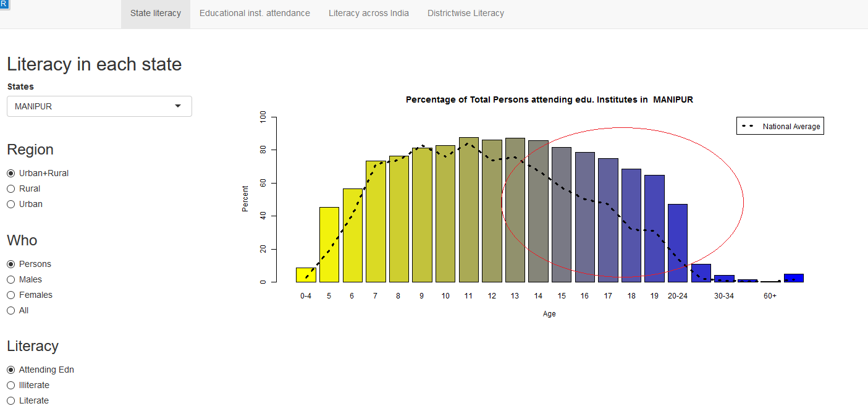Click the blue bar for age 20-24
Viewport: 868px width, 406px height.
(x=677, y=243)
